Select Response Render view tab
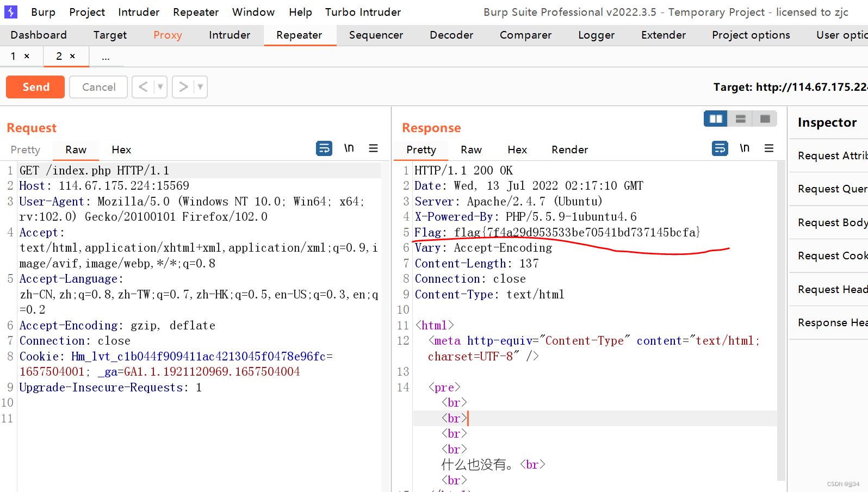This screenshot has width=868, height=492. [569, 150]
